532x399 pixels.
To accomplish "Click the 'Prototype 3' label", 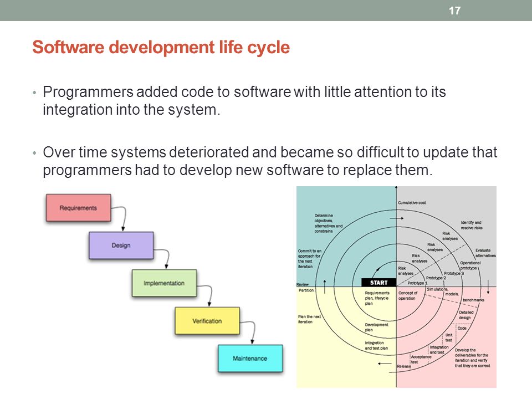I will pos(454,273).
